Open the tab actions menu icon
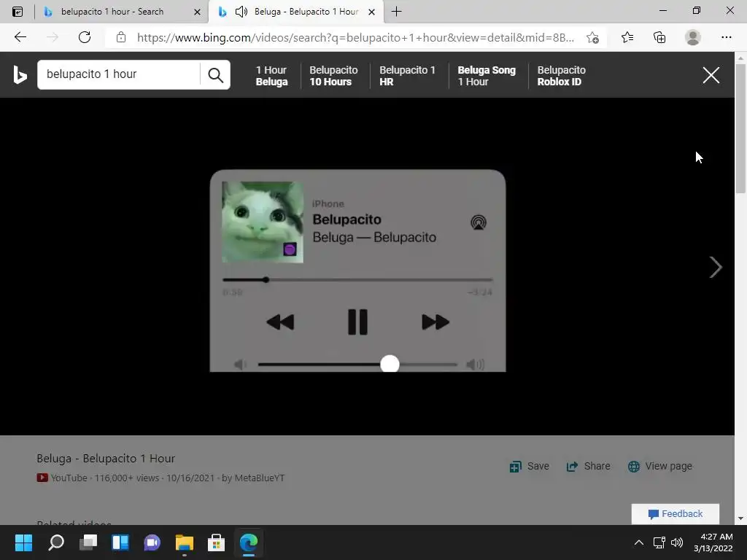 (x=18, y=12)
